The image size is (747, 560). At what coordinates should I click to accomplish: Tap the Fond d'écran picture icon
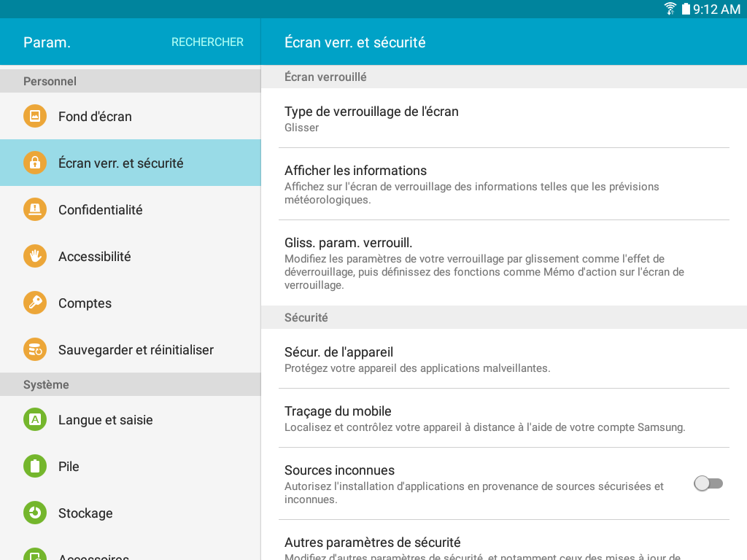[x=35, y=116]
